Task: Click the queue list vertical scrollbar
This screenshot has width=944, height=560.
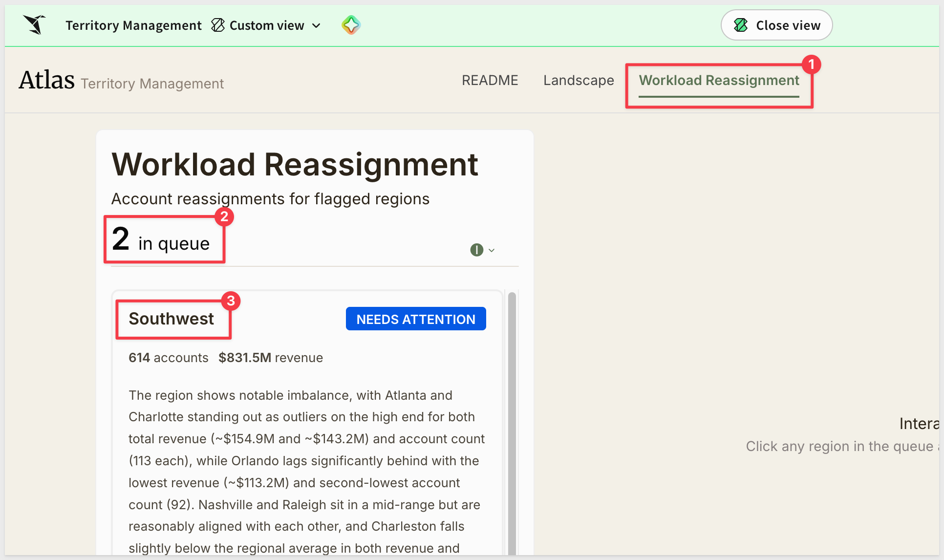Action: pyautogui.click(x=512, y=423)
